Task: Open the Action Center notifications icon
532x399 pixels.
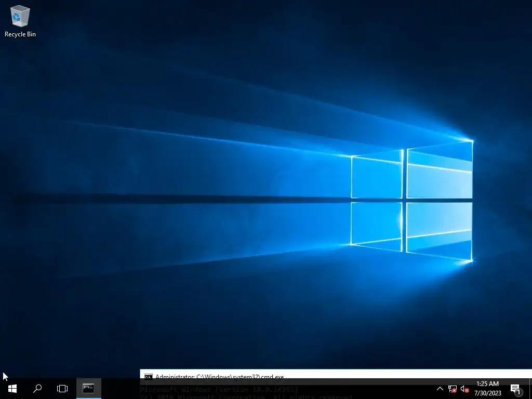Action: pyautogui.click(x=516, y=389)
